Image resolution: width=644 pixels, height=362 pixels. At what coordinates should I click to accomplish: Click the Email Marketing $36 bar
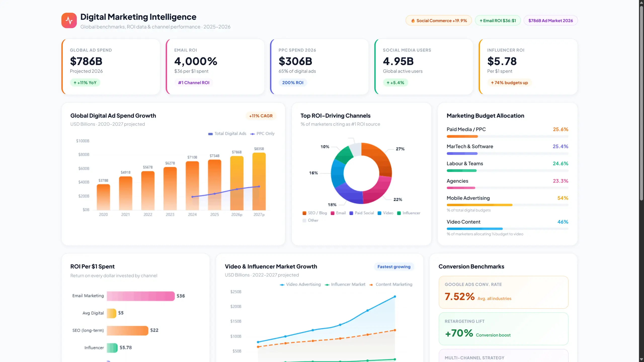(141, 296)
